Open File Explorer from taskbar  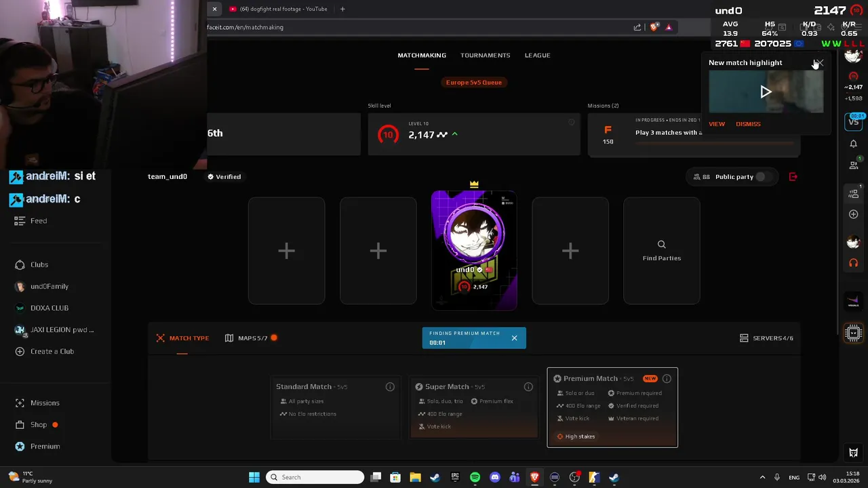point(415,477)
